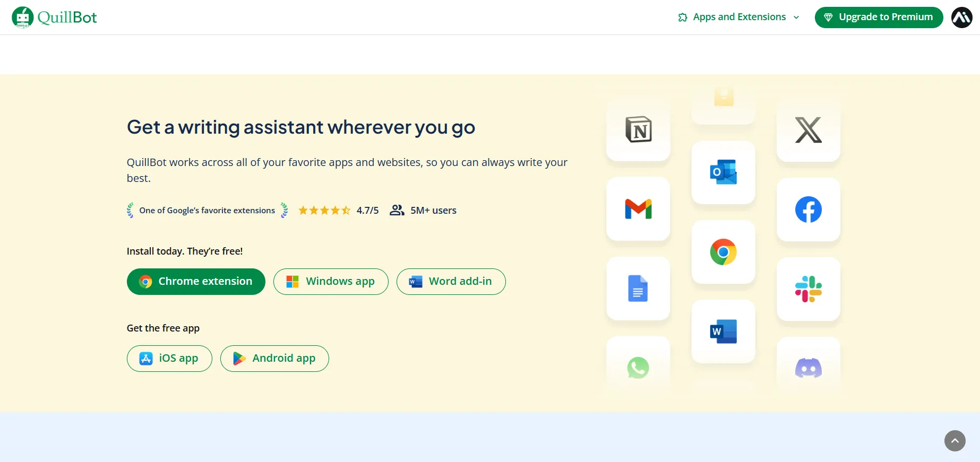Open the user profile avatar
This screenshot has height=462, width=980.
tap(961, 18)
